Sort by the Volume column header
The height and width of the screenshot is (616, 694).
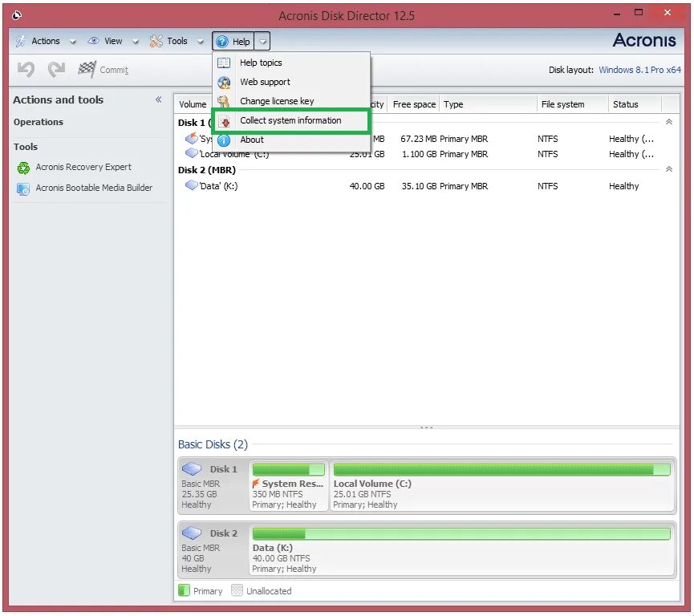pos(193,104)
